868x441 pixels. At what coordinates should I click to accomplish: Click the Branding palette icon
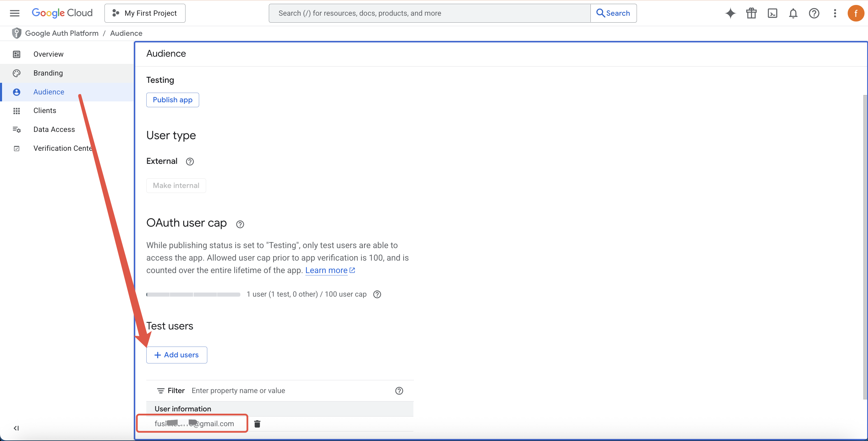(17, 73)
